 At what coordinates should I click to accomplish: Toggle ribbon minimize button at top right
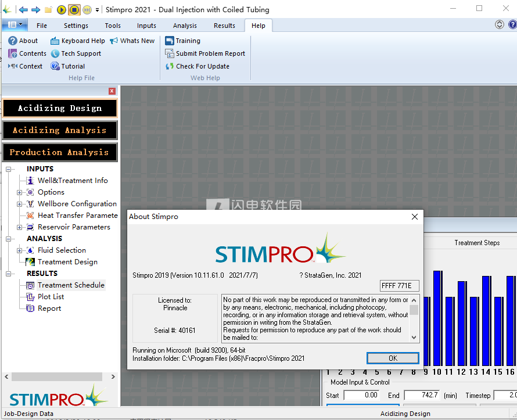coord(499,25)
